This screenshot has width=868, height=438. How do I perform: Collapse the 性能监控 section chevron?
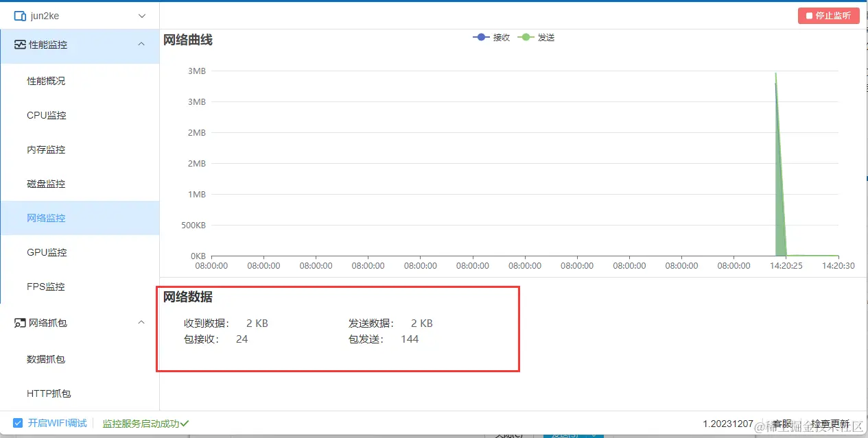coord(141,45)
